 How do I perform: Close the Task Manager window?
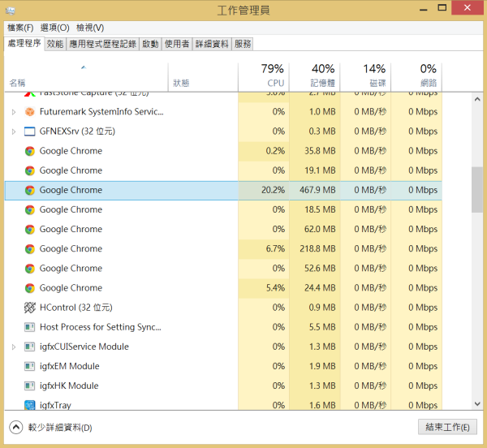[x=468, y=8]
